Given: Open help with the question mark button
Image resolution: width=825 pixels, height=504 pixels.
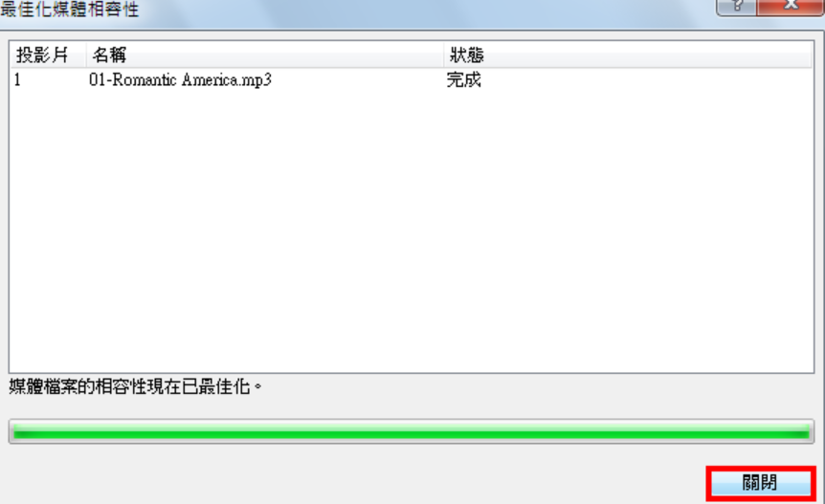Looking at the screenshot, I should (737, 7).
